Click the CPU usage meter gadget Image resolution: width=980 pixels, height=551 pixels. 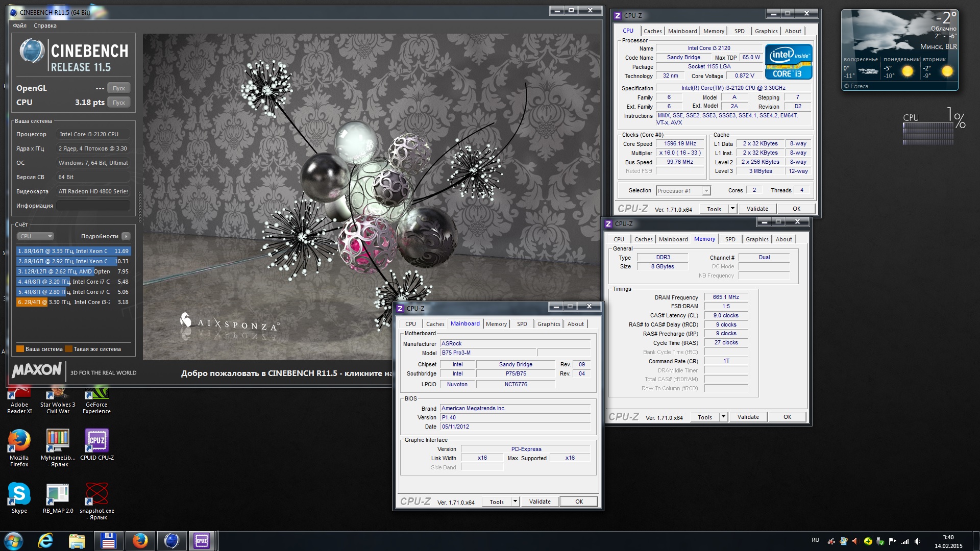(933, 127)
